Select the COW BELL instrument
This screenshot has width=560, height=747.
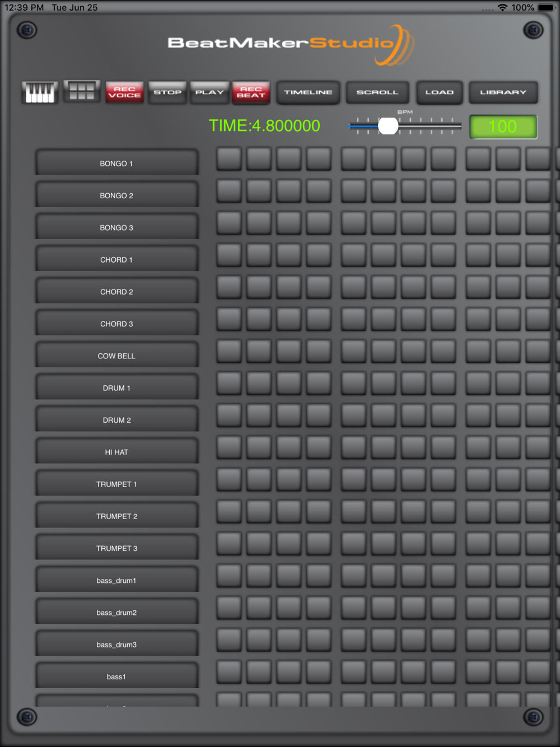coord(116,355)
